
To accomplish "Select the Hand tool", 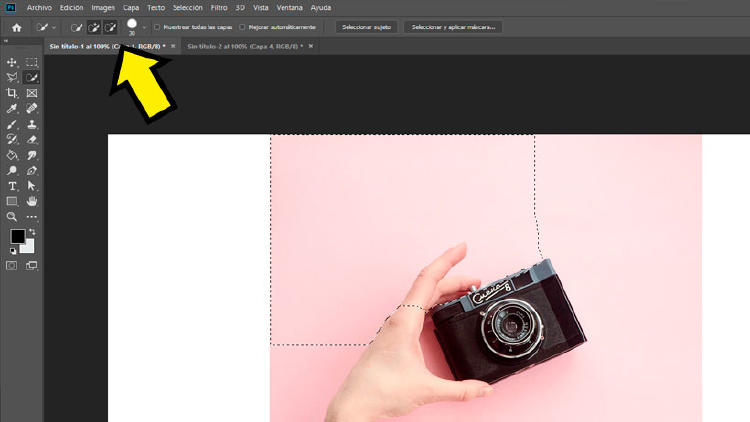I will [32, 201].
